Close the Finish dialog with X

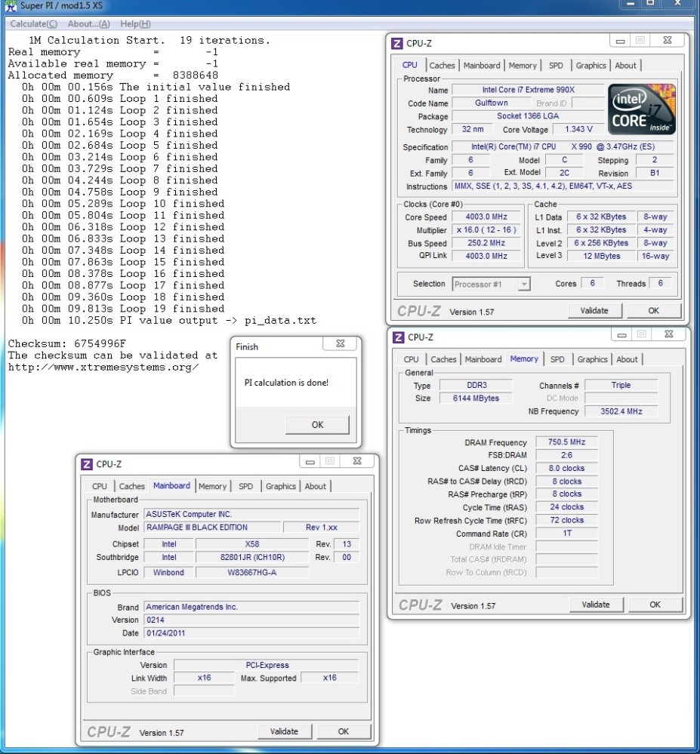[x=340, y=344]
